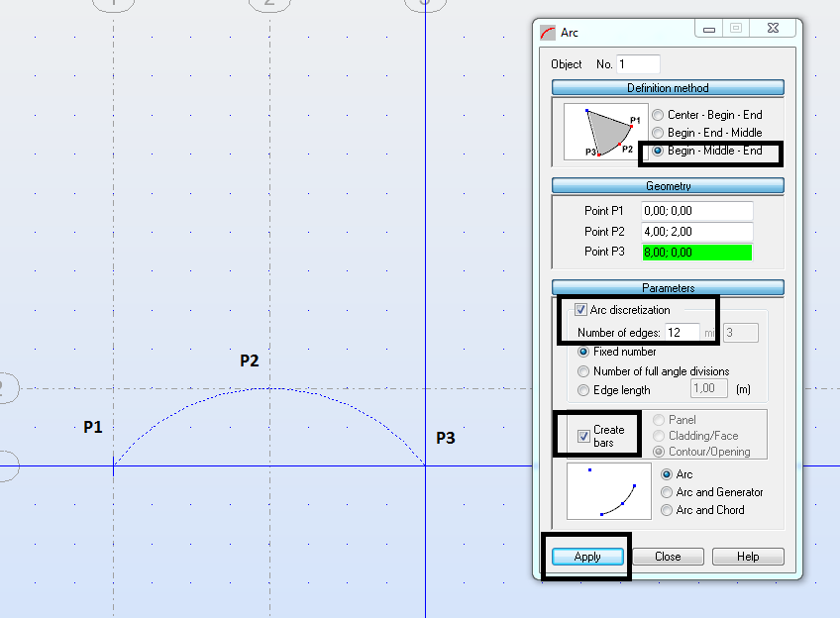840x618 pixels.
Task: Click the green Point P3 coordinate field
Action: pyautogui.click(x=696, y=252)
